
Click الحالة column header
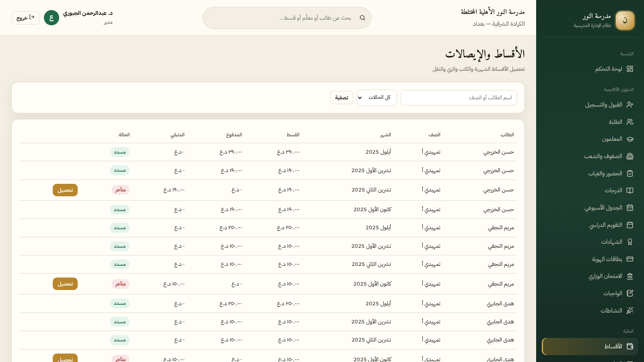[124, 135]
